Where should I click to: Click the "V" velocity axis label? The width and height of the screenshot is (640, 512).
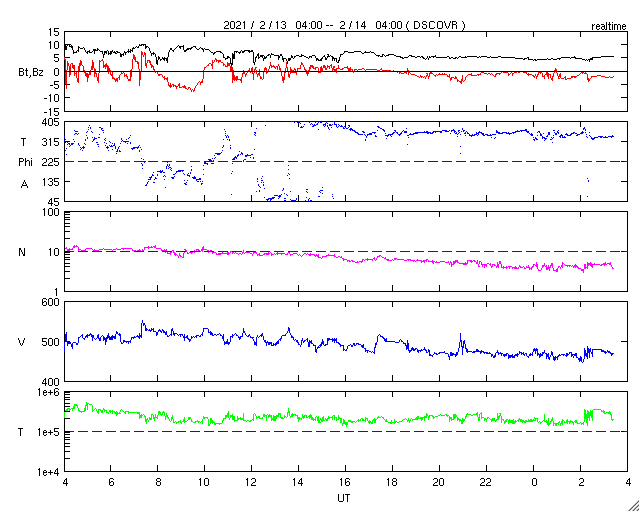click(x=22, y=342)
